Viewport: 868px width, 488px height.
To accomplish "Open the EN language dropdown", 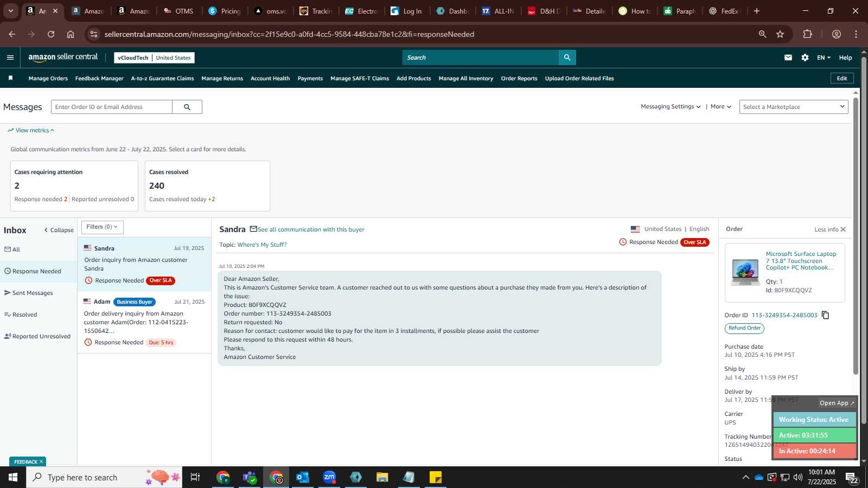I will pos(824,57).
